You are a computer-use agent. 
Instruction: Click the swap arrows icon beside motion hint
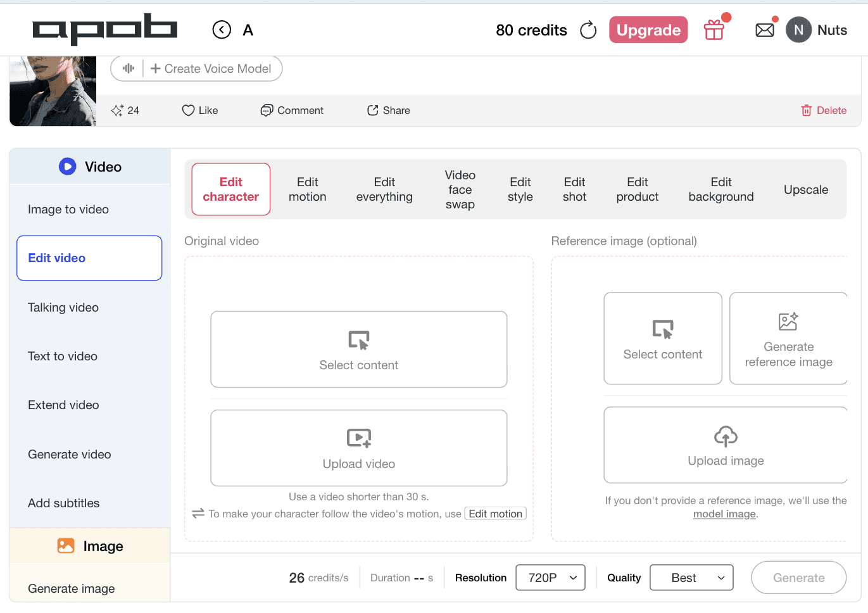pos(198,514)
